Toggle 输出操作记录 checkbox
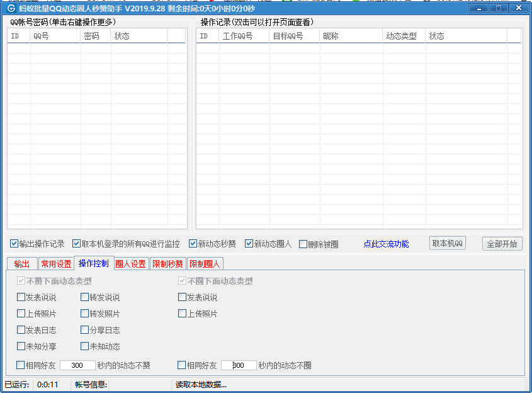The image size is (532, 393). [14, 244]
